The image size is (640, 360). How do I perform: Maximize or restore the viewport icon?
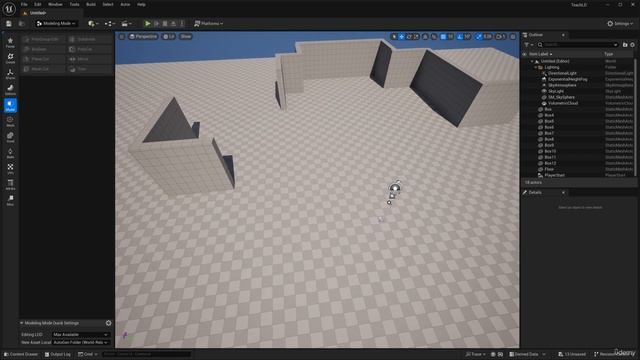(x=513, y=37)
